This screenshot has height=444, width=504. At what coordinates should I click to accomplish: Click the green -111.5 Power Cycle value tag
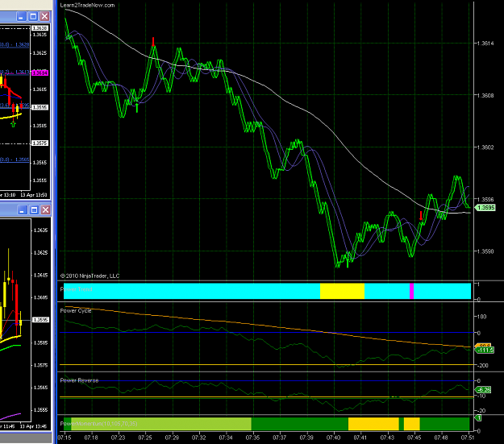[485, 351]
